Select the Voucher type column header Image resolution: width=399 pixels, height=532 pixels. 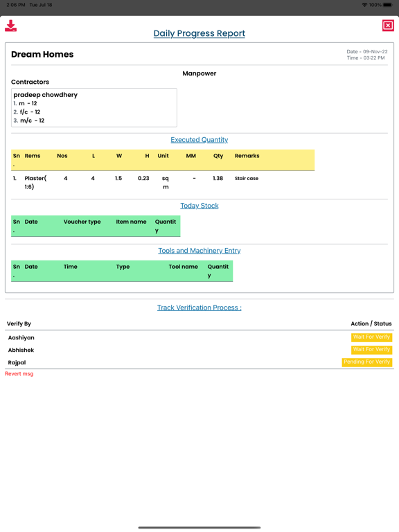(82, 222)
